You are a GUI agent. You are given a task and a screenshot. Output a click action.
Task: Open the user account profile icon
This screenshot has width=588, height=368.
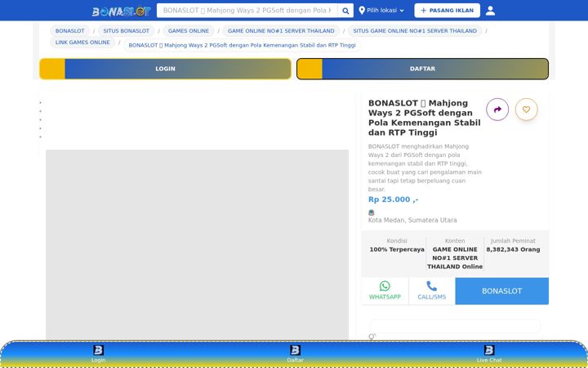[490, 11]
